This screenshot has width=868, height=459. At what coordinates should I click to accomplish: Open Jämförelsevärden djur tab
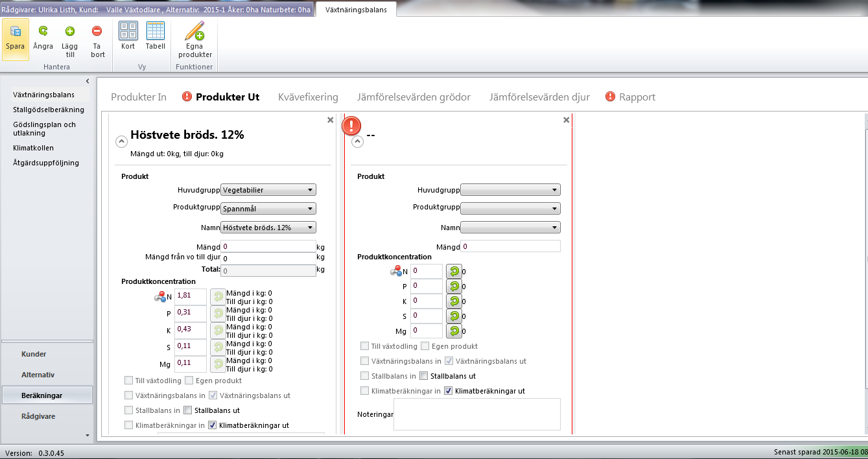click(539, 97)
